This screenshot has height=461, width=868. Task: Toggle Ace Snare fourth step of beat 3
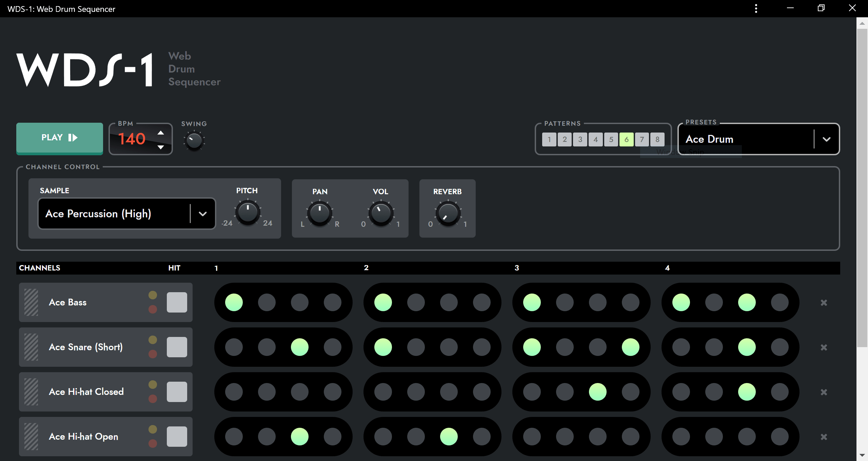coord(631,347)
